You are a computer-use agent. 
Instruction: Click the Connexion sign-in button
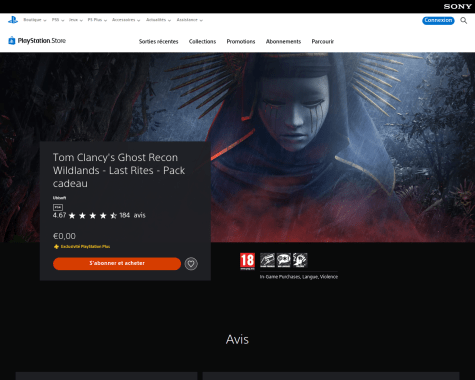click(438, 20)
